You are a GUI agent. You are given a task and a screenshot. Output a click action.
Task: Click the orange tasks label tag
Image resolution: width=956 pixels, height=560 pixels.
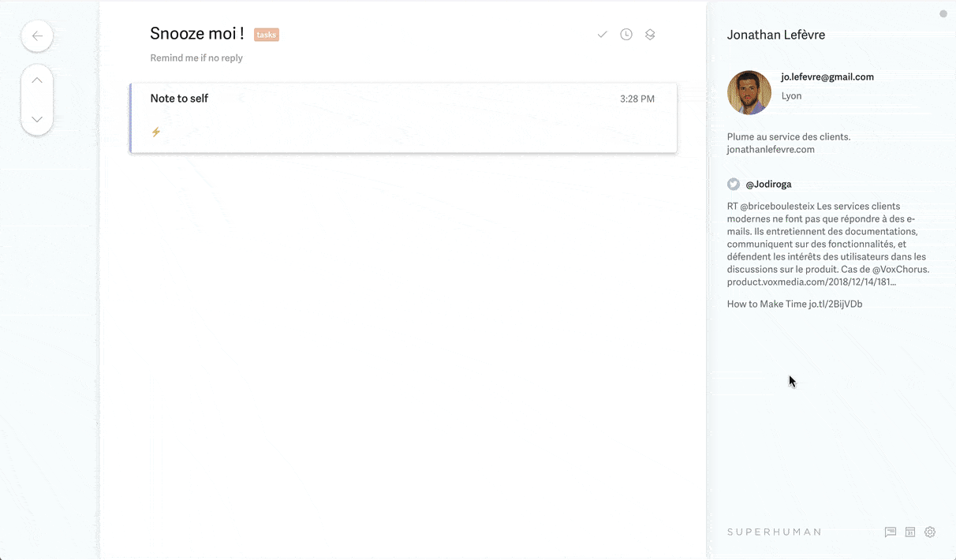(267, 35)
